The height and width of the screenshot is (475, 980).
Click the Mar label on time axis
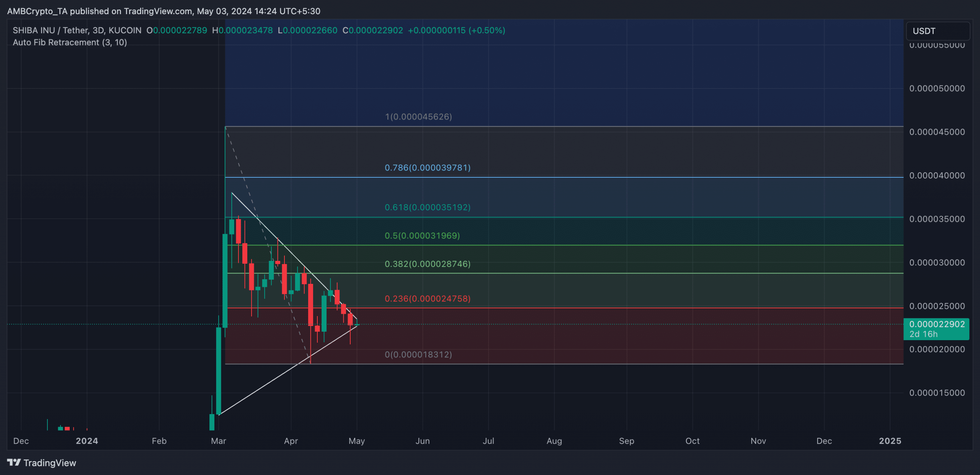219,441
